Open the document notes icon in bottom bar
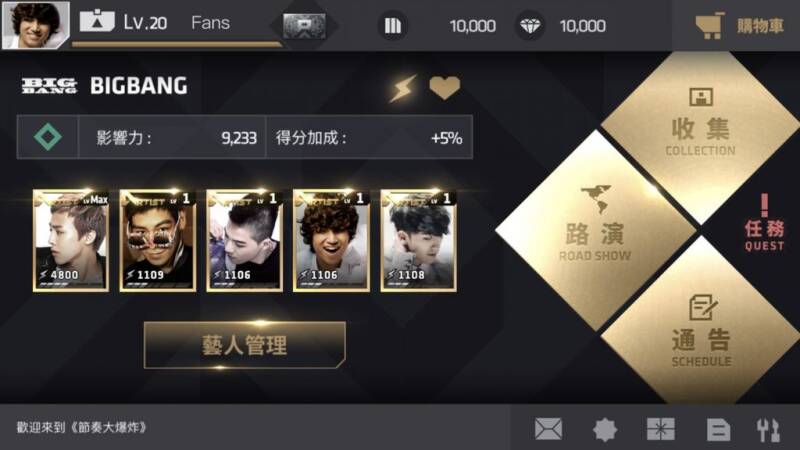The height and width of the screenshot is (450, 800). [x=718, y=429]
